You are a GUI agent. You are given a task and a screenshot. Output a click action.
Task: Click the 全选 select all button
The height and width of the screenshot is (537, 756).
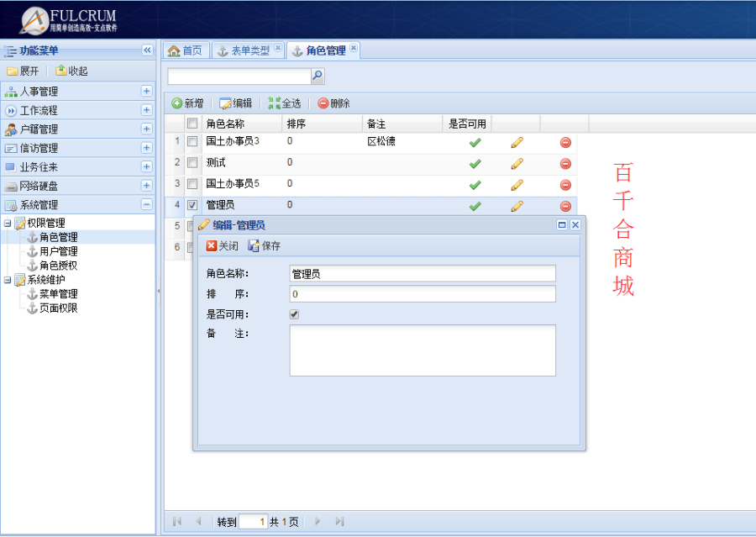pos(285,103)
